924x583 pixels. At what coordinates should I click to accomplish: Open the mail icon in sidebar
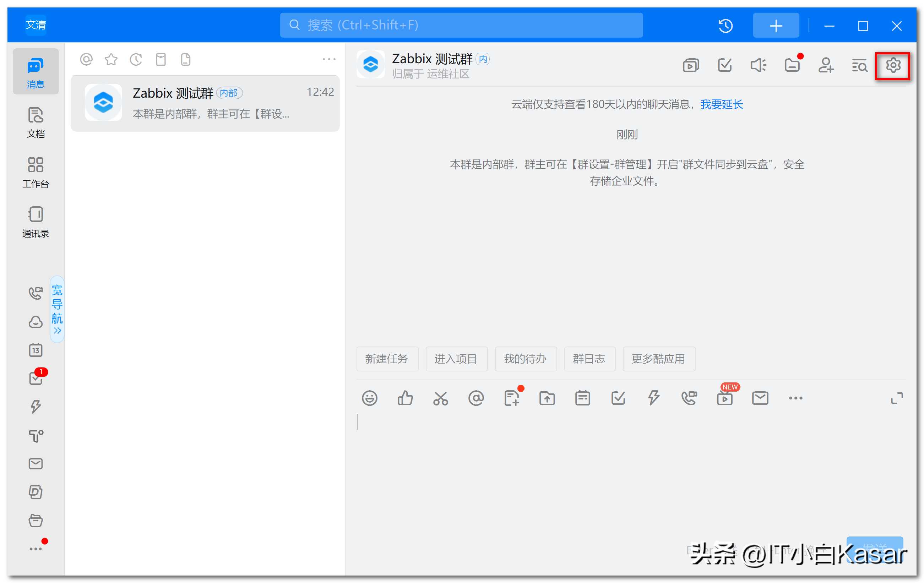point(36,464)
